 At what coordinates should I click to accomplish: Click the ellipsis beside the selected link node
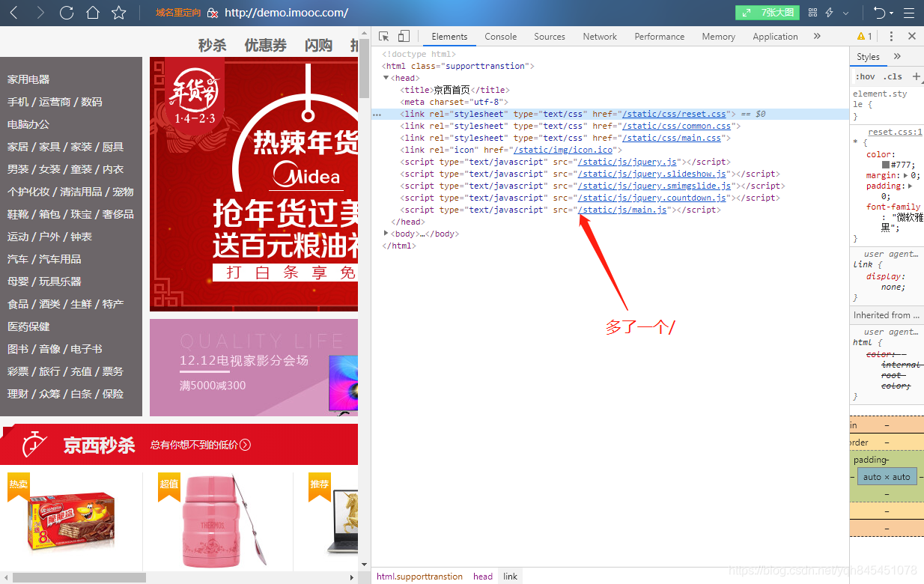point(377,115)
